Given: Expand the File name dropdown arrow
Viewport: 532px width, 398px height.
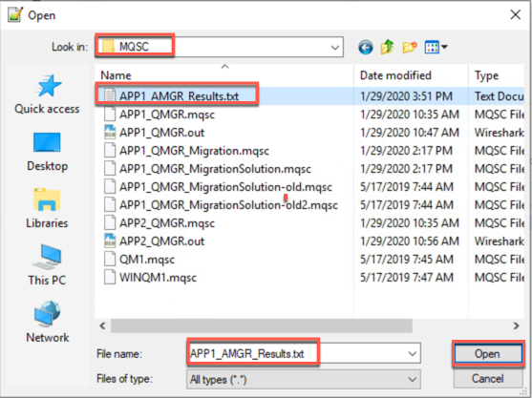Looking at the screenshot, I should tap(413, 353).
